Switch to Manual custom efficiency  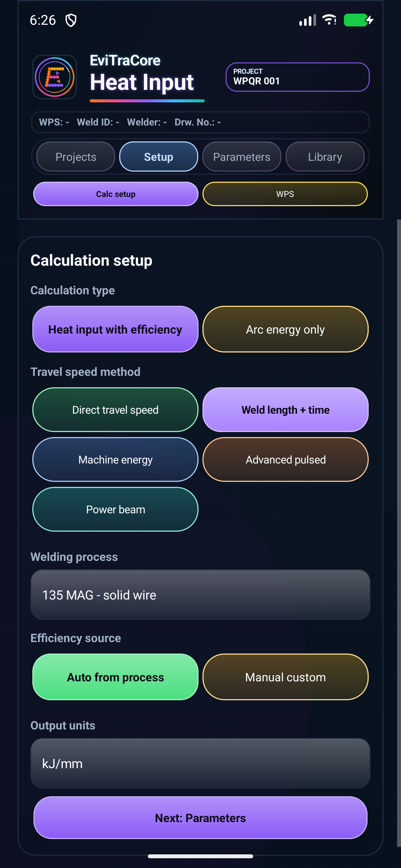point(285,677)
